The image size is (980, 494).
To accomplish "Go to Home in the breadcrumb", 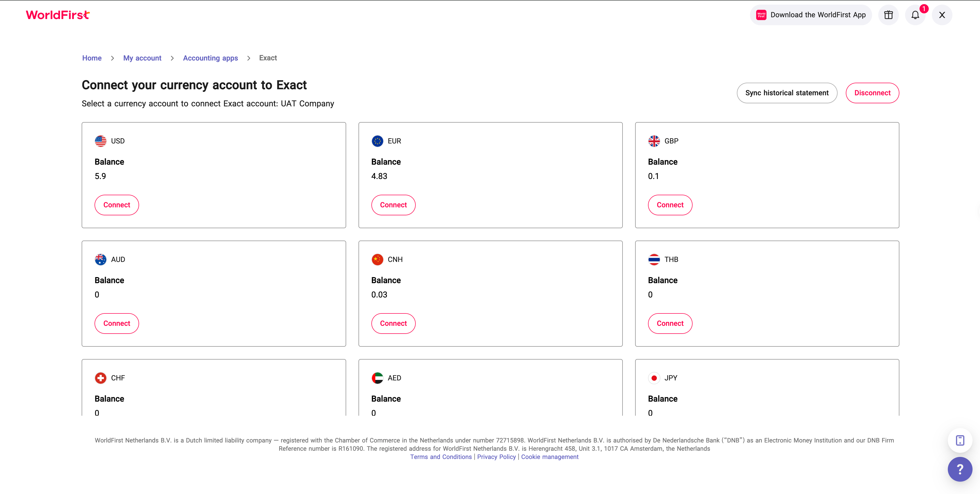I will pos(92,58).
